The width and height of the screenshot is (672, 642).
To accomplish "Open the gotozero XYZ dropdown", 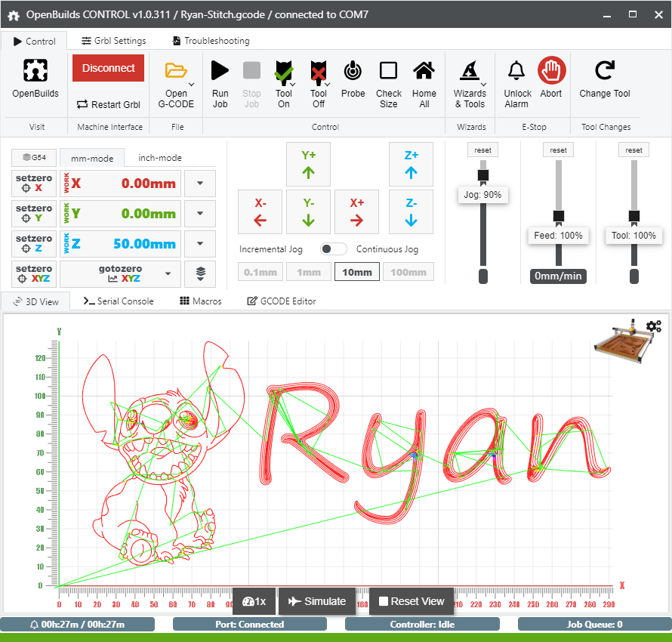I will (x=167, y=273).
